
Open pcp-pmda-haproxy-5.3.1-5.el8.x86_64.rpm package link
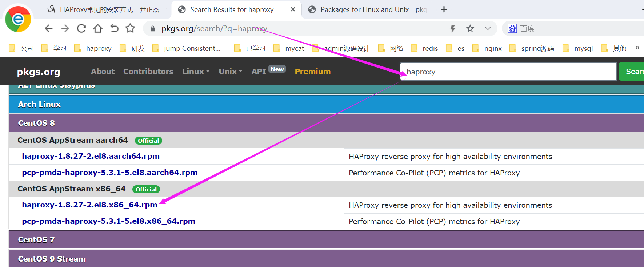click(x=108, y=221)
